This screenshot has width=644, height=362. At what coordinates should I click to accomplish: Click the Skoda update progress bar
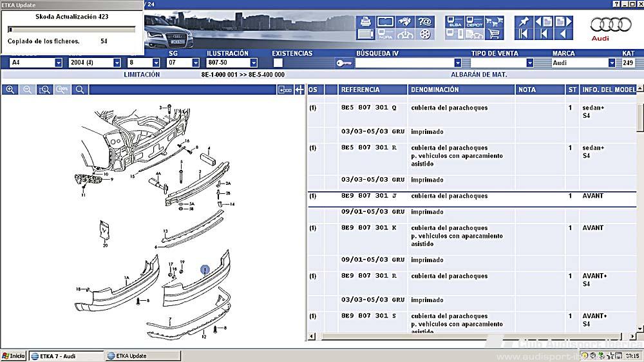click(71, 29)
